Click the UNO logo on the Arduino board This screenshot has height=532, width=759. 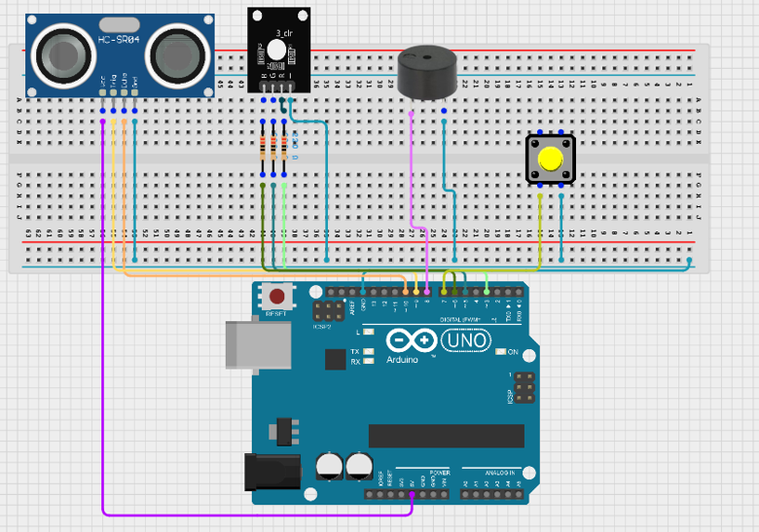[466, 340]
